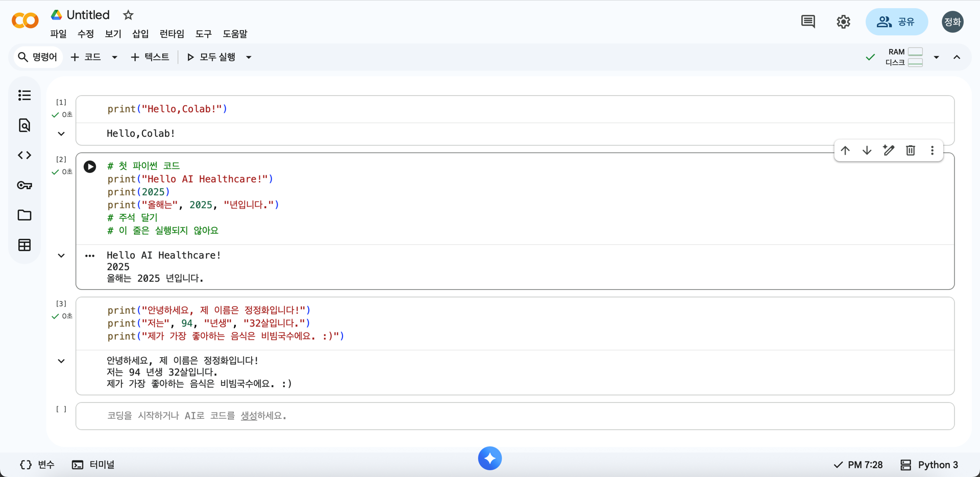The image size is (980, 477).
Task: Open the data table sidebar icon
Action: 24,245
